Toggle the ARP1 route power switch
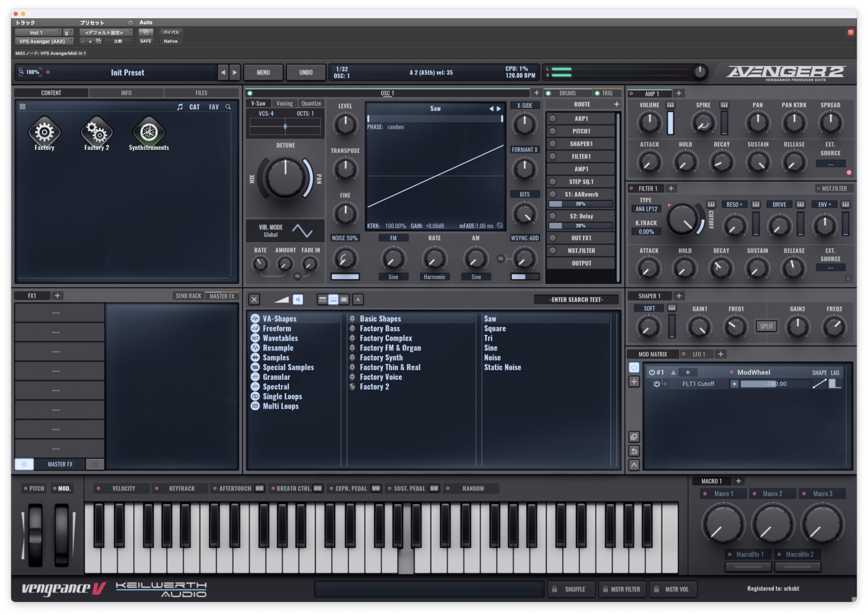The height and width of the screenshot is (615, 868). (x=553, y=119)
